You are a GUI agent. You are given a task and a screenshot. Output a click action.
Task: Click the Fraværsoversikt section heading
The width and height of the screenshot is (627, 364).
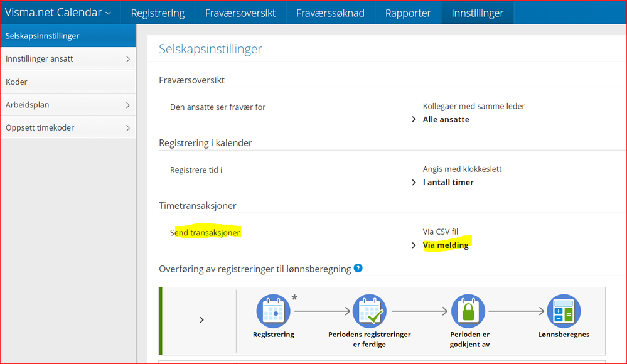(x=191, y=80)
